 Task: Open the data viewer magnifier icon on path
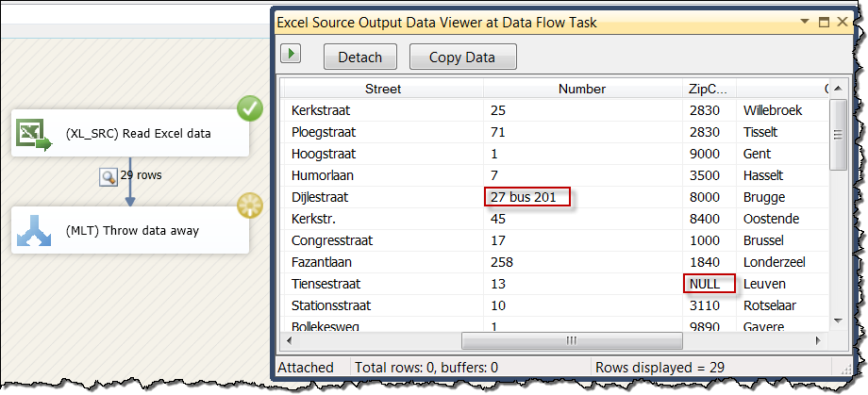coord(108,177)
